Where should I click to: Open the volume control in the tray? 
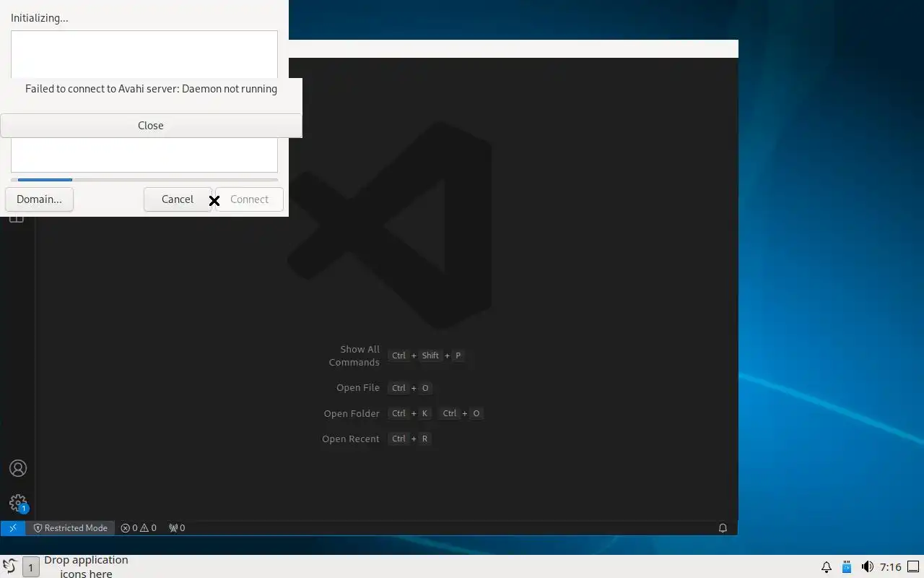[x=867, y=567]
